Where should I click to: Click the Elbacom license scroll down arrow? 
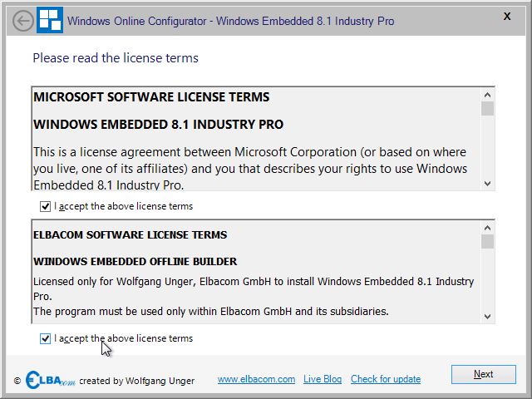coord(488,316)
